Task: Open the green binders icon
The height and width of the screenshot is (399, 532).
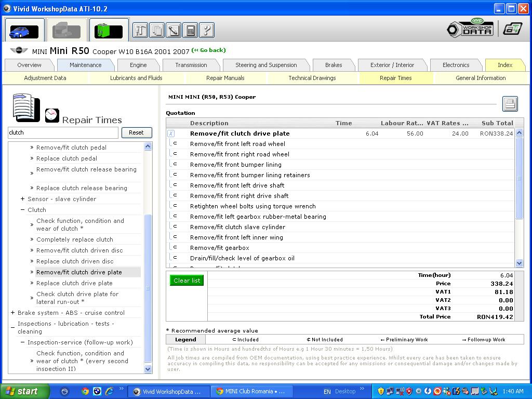Action: (x=109, y=31)
